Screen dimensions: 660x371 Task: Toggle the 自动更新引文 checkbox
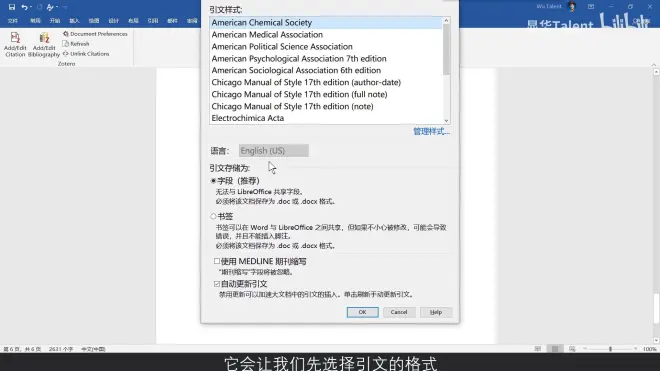(x=217, y=284)
